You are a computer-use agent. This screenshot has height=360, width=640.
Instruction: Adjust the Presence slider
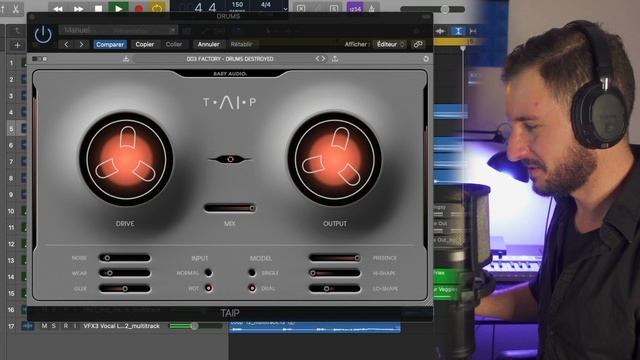(335, 258)
